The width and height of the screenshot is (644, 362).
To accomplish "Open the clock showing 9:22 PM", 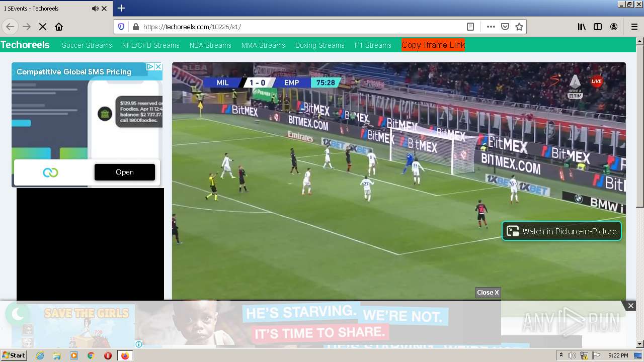I will pos(618,355).
